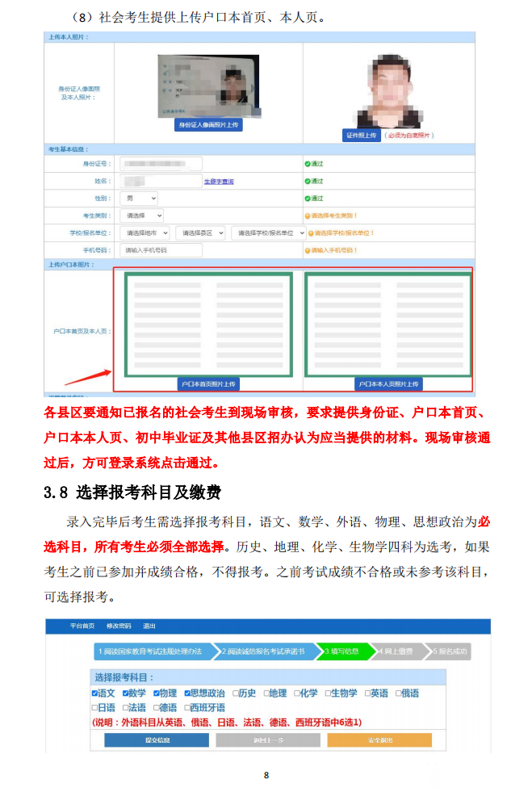This screenshot has height=796, width=532.
Task: Open the 性别 dropdown showing 男
Action: pyautogui.click(x=139, y=198)
